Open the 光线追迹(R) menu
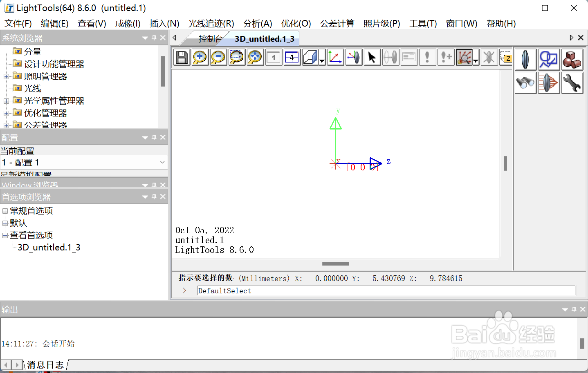 pyautogui.click(x=211, y=23)
